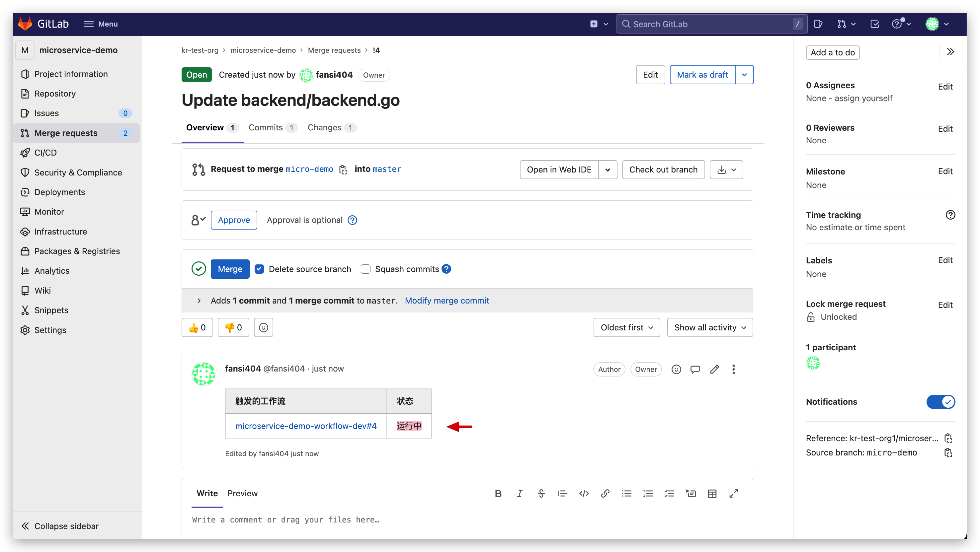Screen dimensions: 980x552
Task: Copy the merge request reference icon
Action: [x=948, y=438]
